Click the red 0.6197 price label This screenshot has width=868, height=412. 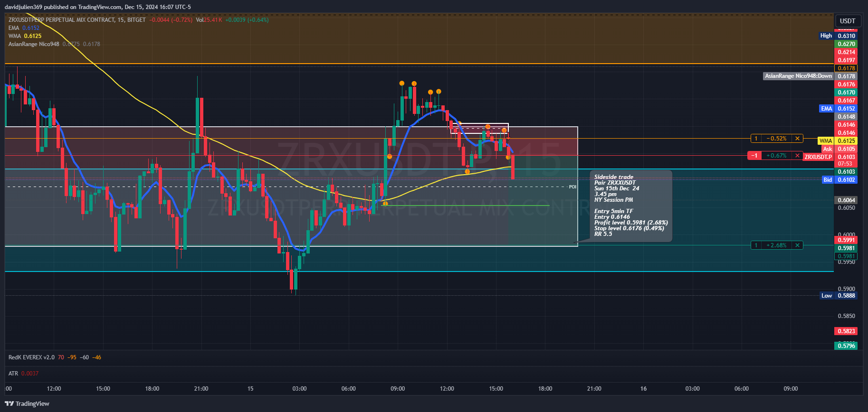click(846, 60)
